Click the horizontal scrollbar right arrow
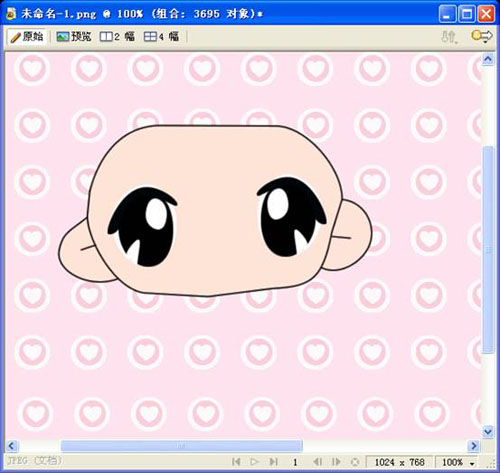500x473 pixels. [x=474, y=446]
